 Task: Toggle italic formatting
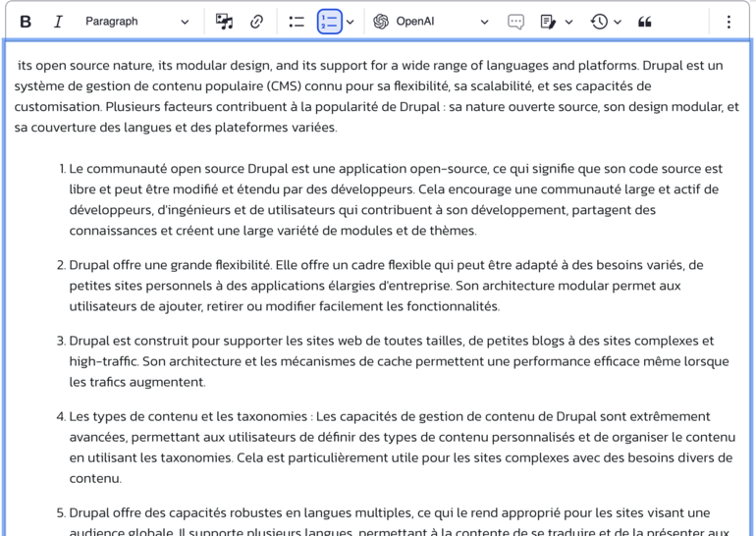(x=58, y=22)
